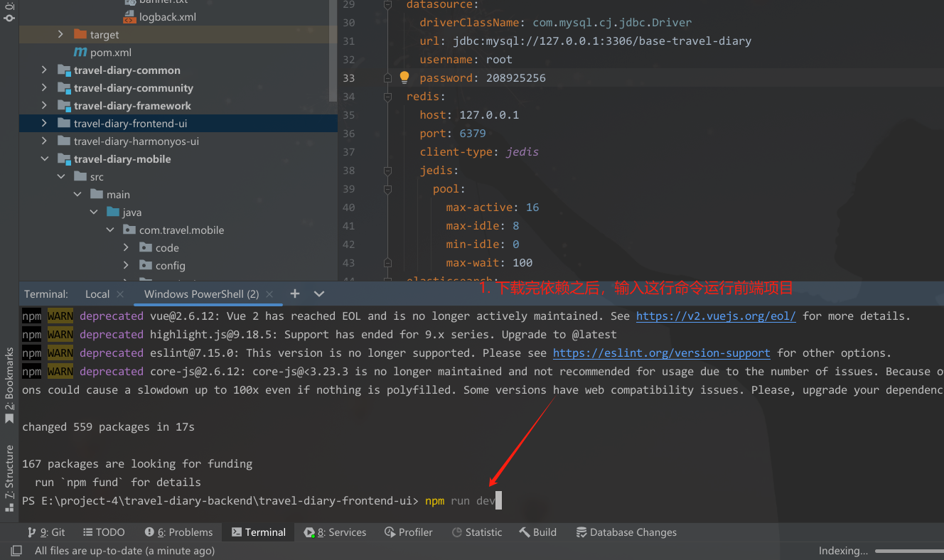The width and height of the screenshot is (944, 560).
Task: Click the password value 208925256
Action: coord(516,78)
